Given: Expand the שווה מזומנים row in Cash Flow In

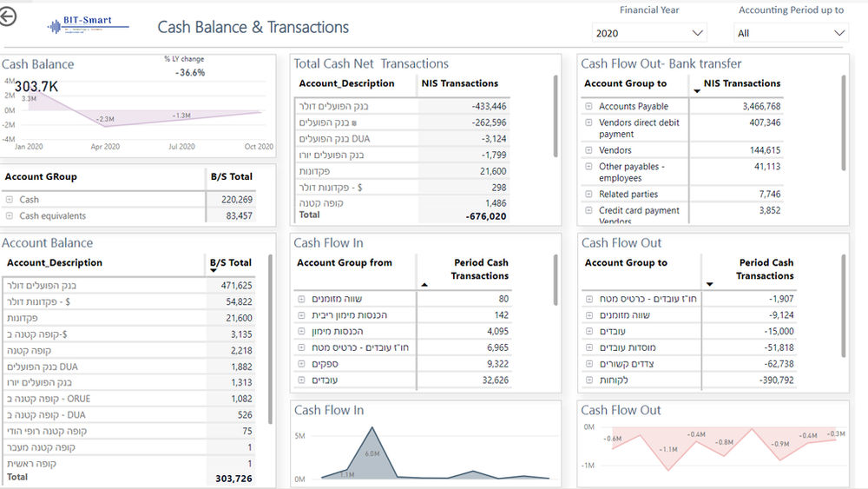Looking at the screenshot, I should point(302,299).
